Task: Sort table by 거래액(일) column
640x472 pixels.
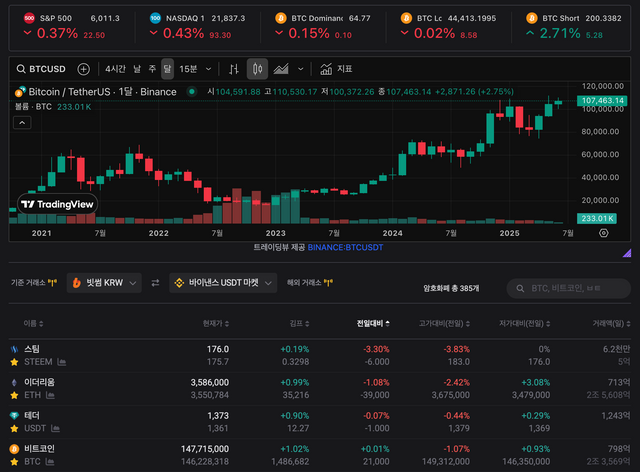Action: (x=611, y=323)
